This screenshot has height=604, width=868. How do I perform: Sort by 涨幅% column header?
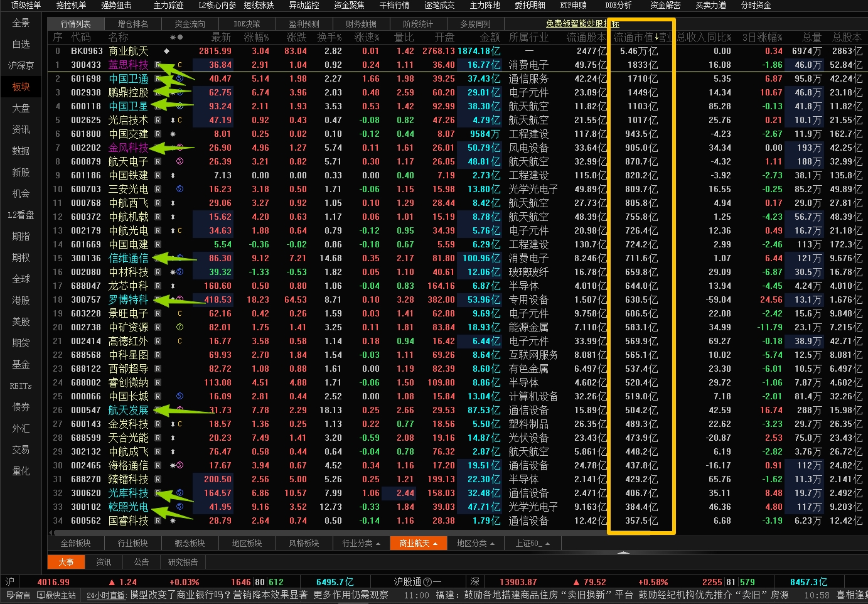coord(256,37)
